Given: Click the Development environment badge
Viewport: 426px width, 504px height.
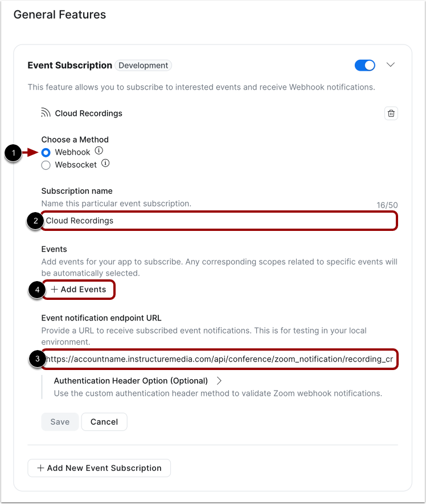Looking at the screenshot, I should tap(143, 66).
